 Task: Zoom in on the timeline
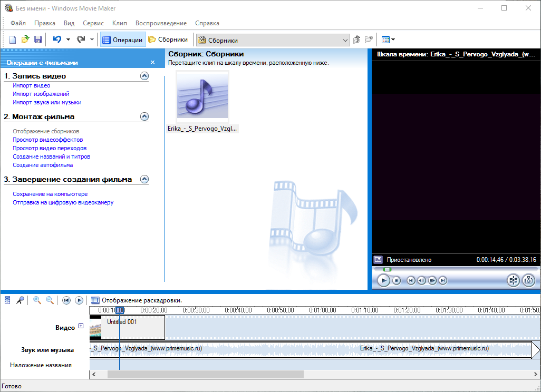(37, 300)
